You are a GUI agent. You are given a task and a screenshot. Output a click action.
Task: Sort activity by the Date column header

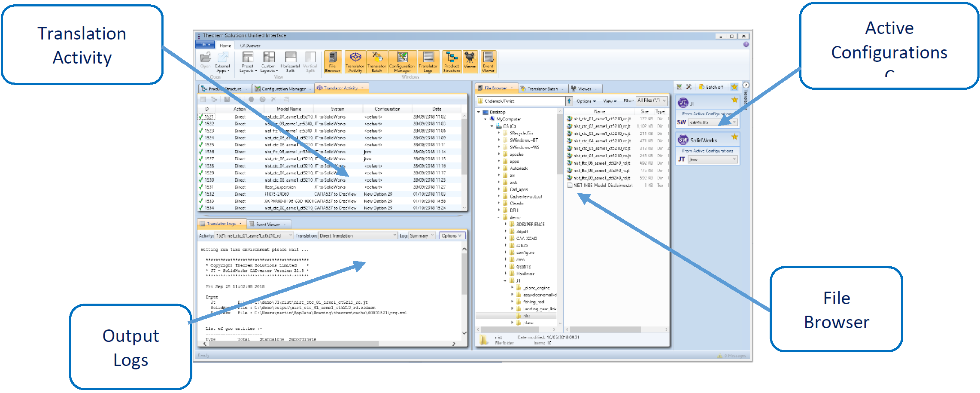coord(437,109)
